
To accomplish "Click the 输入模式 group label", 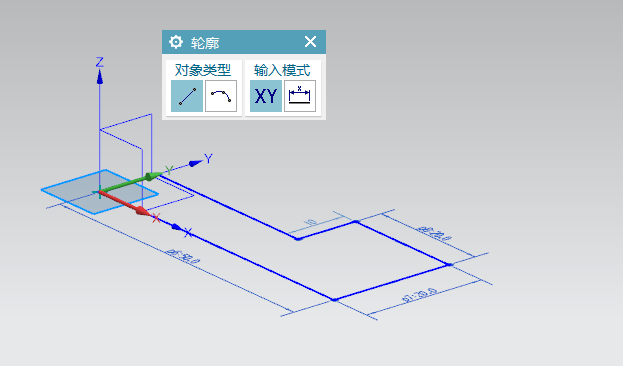I will point(282,70).
